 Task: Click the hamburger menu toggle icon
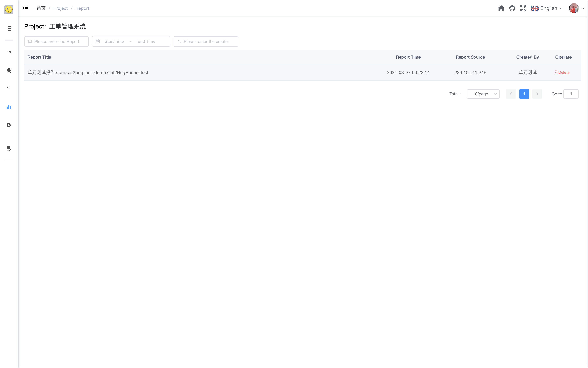point(26,8)
